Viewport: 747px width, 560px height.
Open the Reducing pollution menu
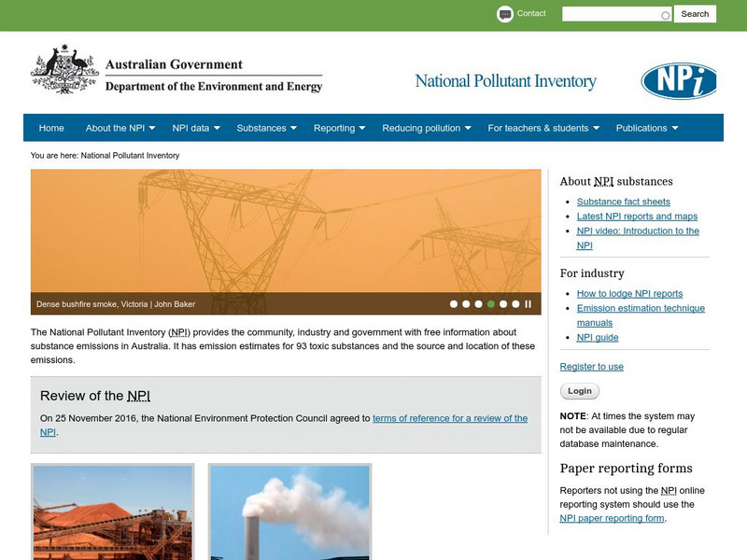[x=421, y=128]
